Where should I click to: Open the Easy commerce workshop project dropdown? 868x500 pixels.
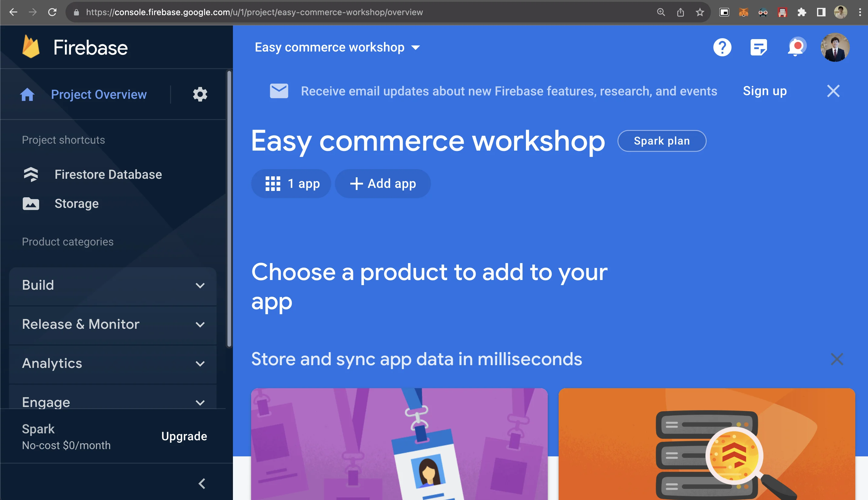(x=337, y=47)
